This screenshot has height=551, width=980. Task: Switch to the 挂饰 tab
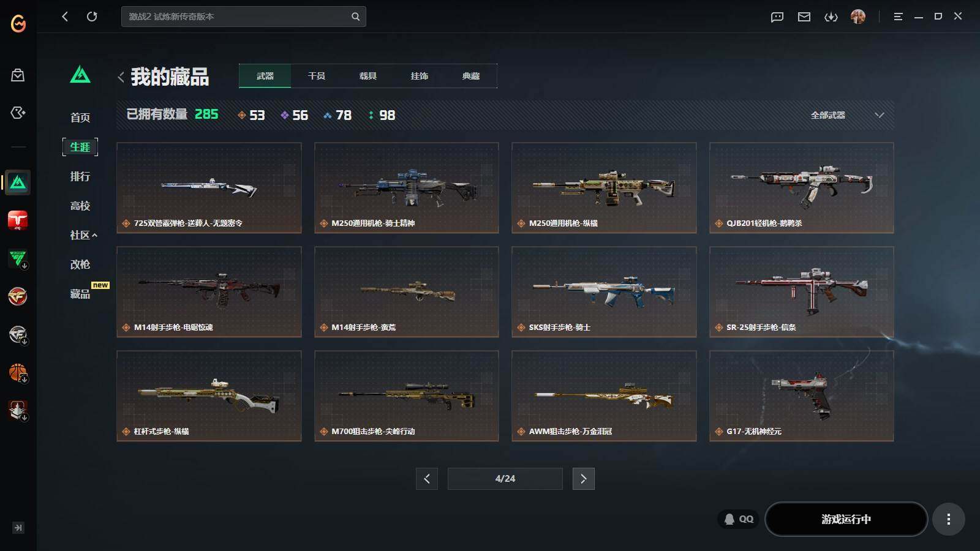(420, 76)
